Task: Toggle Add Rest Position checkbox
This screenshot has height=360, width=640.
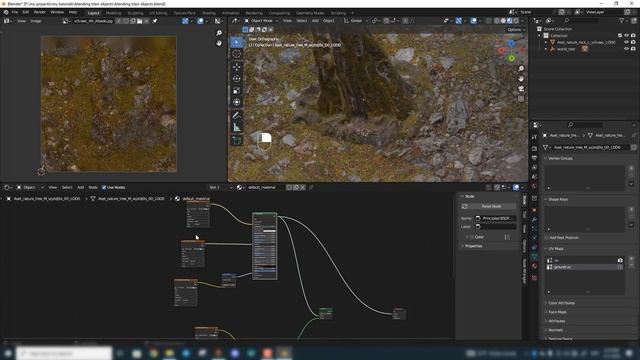Action: [547, 238]
